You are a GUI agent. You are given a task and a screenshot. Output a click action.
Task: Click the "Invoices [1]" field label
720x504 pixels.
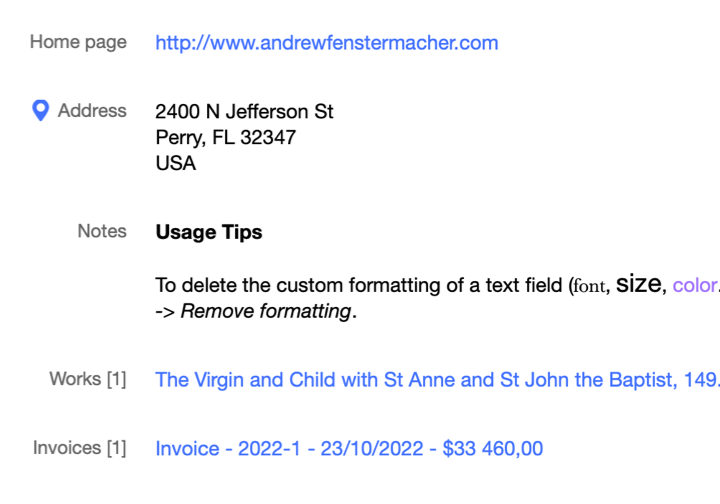(x=80, y=448)
